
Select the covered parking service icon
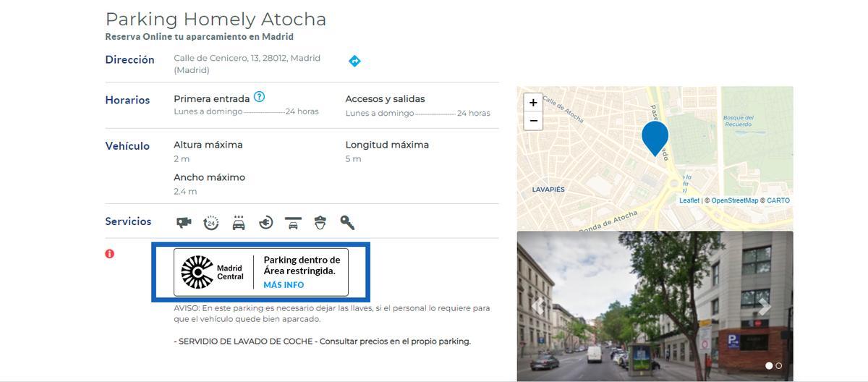pyautogui.click(x=293, y=223)
